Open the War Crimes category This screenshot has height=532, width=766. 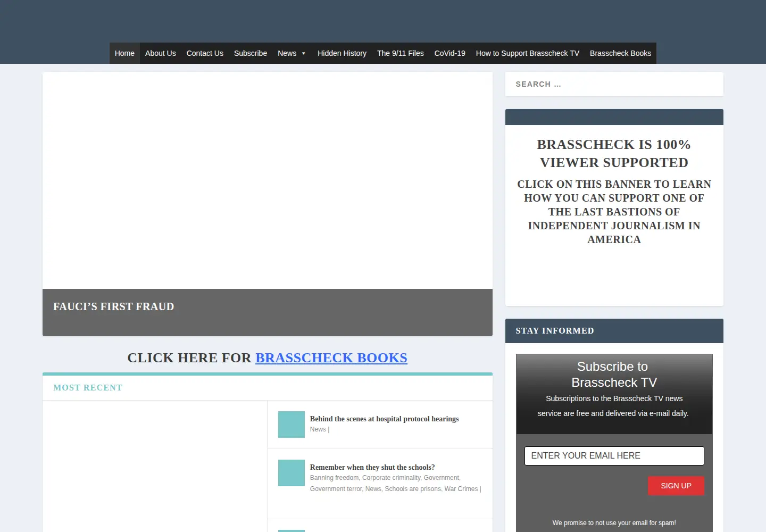click(x=461, y=489)
